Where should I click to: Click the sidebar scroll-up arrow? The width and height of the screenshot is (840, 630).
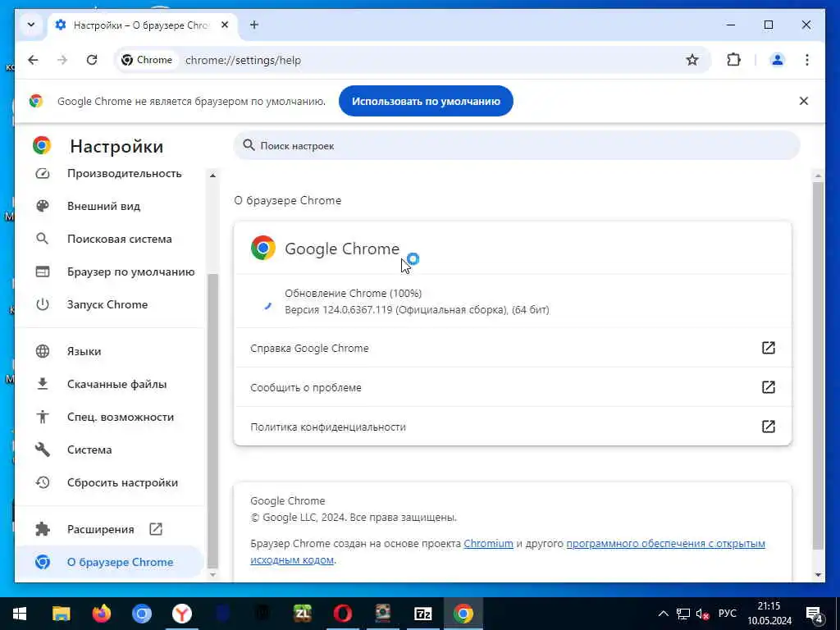tap(212, 176)
